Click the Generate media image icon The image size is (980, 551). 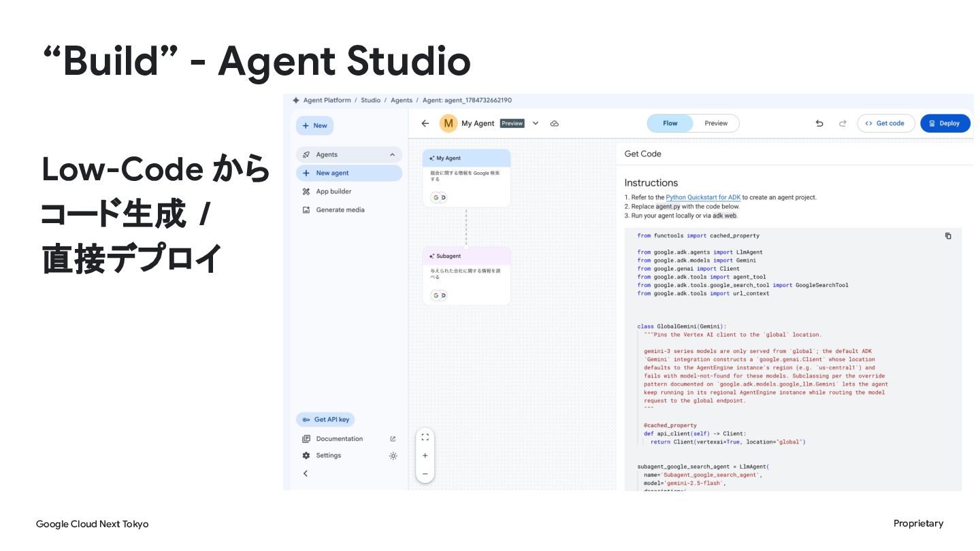click(306, 210)
